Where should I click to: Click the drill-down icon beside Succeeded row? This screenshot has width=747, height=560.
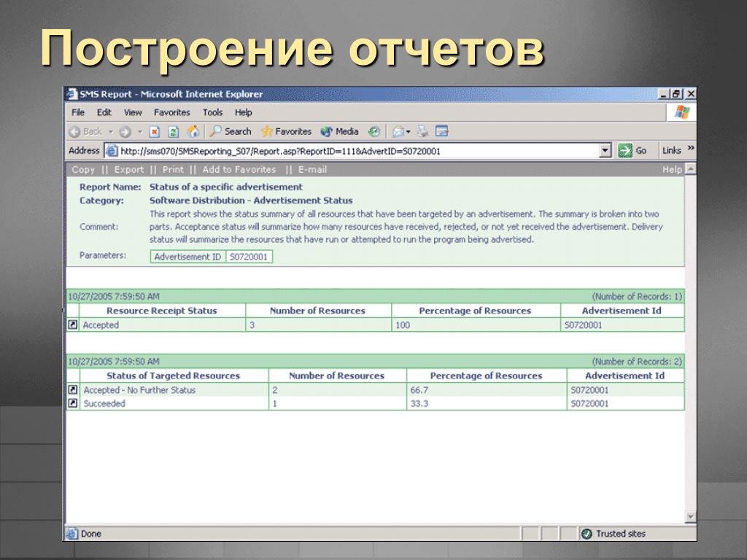tap(72, 403)
